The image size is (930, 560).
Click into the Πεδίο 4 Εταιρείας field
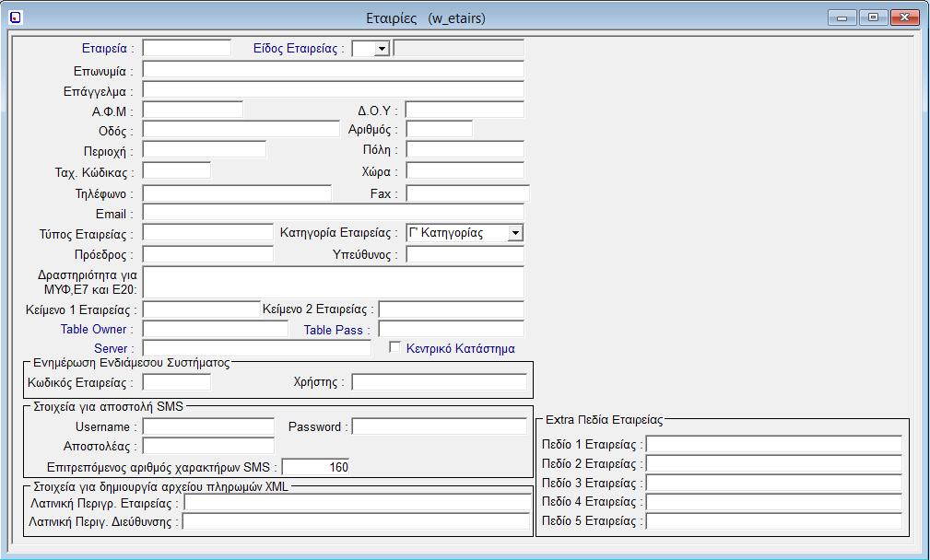[x=774, y=502]
